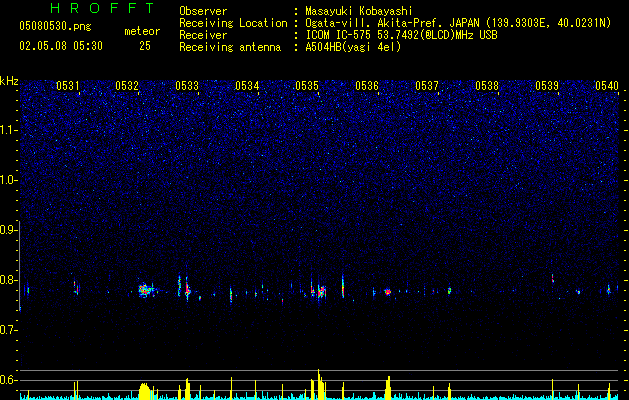Click the 0534 time marker
The image size is (629, 400).
[x=247, y=86]
